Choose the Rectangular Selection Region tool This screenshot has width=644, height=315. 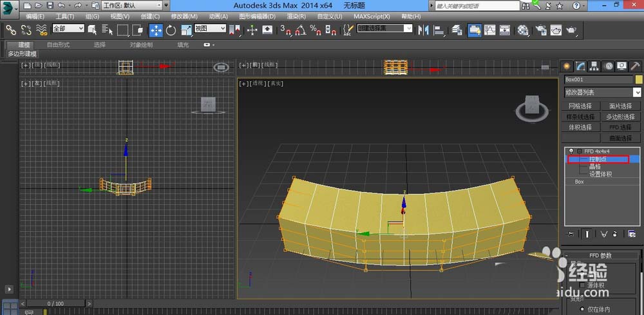(x=123, y=30)
